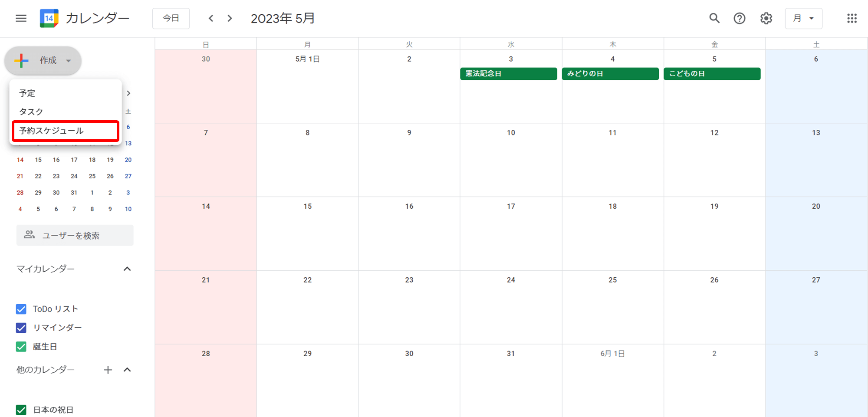This screenshot has width=868, height=417.
Task: Toggle the ToDo リスト checkbox
Action: 21,309
